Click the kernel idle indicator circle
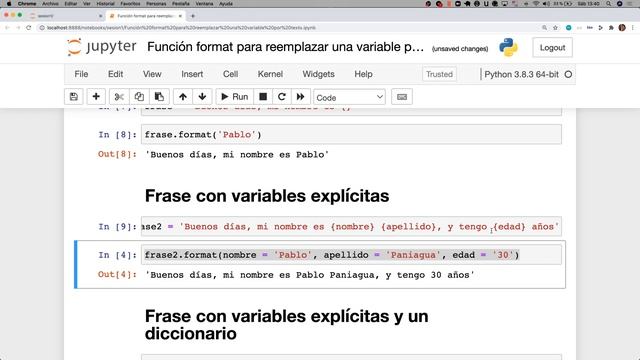Image resolution: width=640 pixels, height=360 pixels. click(568, 75)
